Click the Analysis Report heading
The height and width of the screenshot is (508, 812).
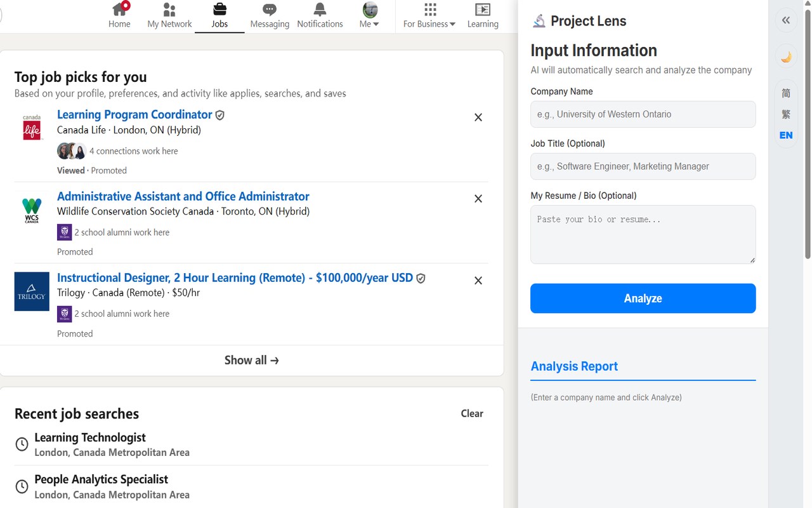tap(574, 366)
